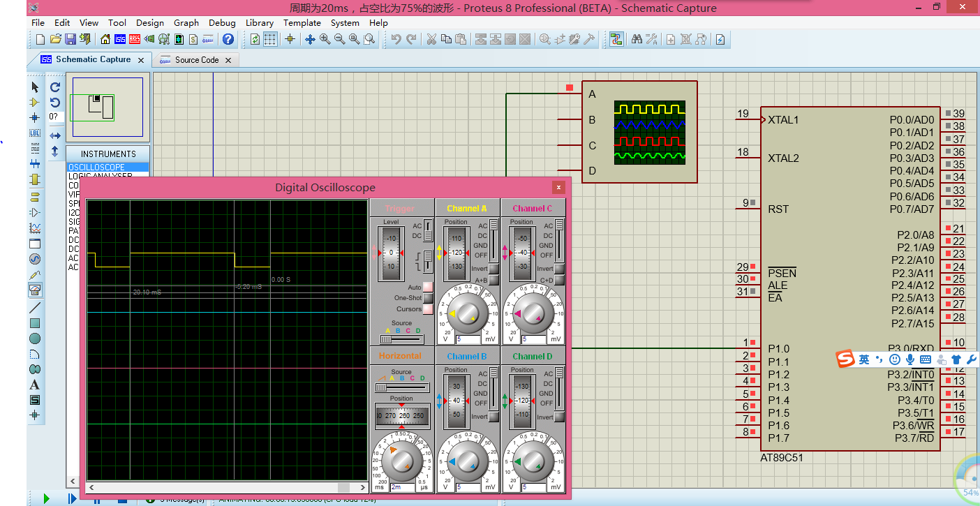The image size is (980, 506).
Task: Toggle Channel B Invert button
Action: tap(493, 417)
